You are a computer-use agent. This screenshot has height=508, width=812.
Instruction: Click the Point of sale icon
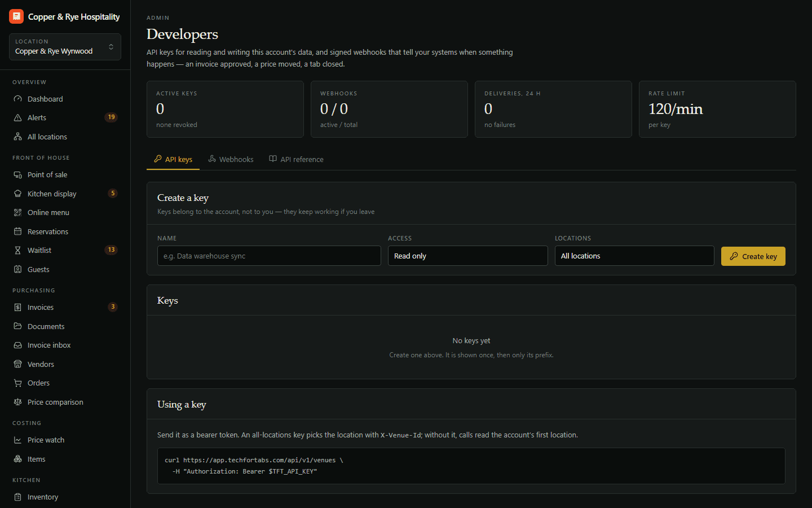click(x=17, y=175)
